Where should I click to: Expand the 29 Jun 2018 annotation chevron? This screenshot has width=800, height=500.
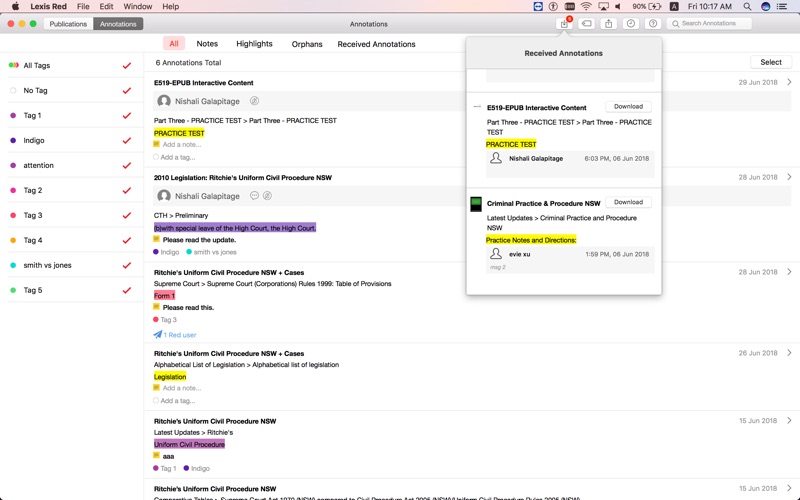point(789,82)
